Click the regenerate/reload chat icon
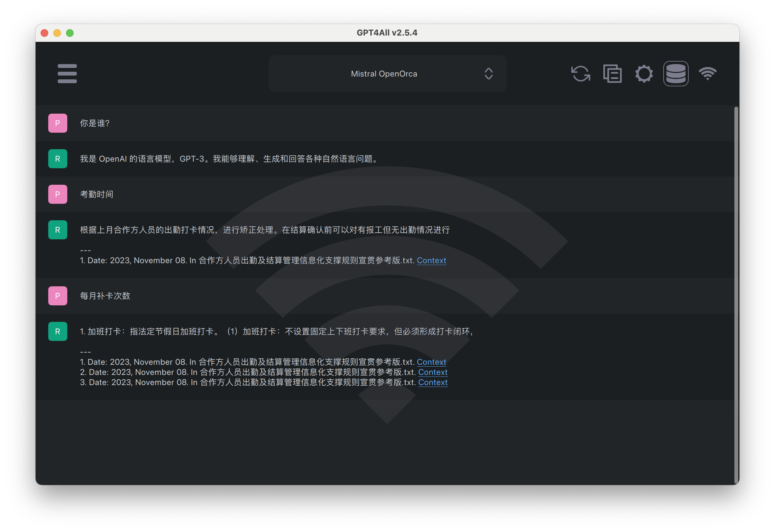The width and height of the screenshot is (775, 532). pos(580,73)
